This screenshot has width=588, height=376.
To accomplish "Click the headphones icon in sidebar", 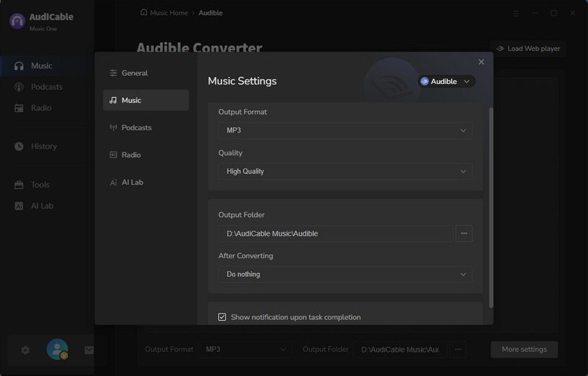I will pyautogui.click(x=19, y=66).
